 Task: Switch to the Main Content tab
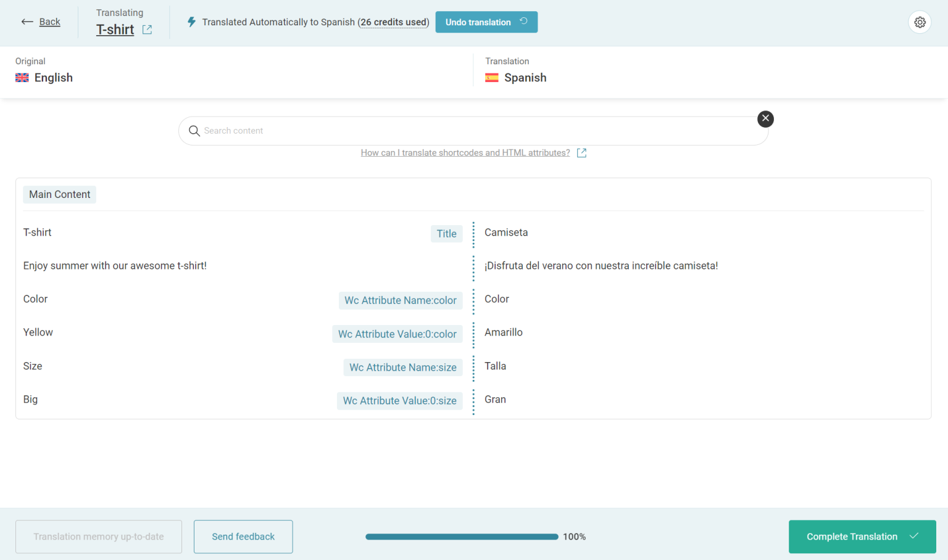(59, 194)
